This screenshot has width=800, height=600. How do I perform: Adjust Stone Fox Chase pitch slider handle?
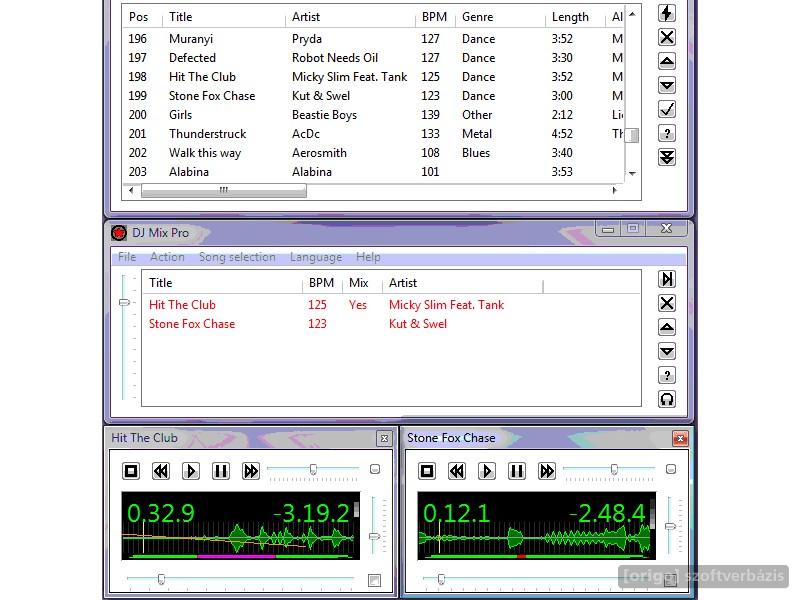click(614, 469)
